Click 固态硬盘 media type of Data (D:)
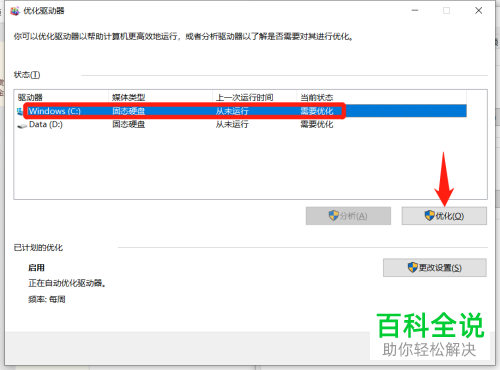The width and height of the screenshot is (500, 370). 128,124
